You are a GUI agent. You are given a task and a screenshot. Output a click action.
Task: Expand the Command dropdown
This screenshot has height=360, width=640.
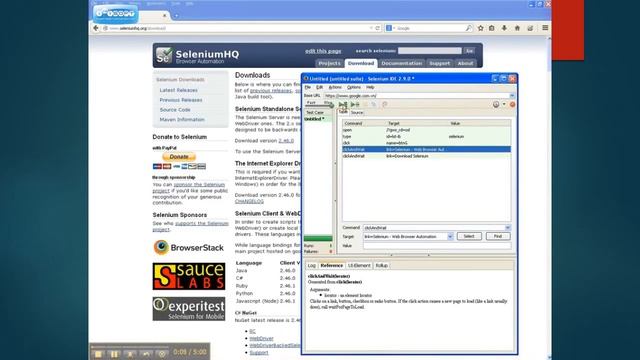point(508,228)
